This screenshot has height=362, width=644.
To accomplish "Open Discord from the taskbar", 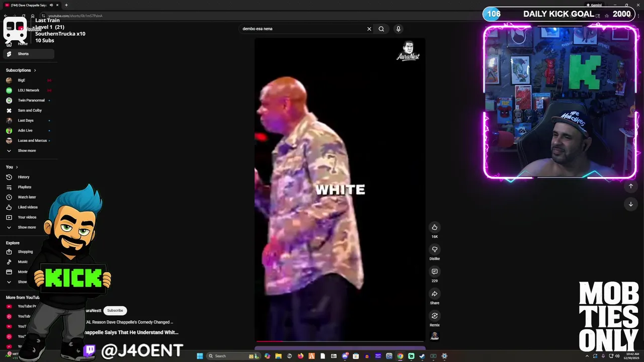I will pos(345,356).
